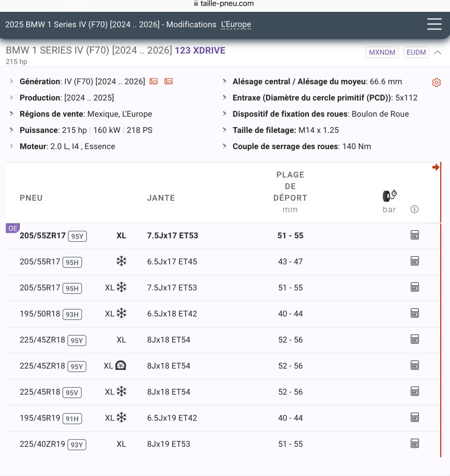This screenshot has width=450, height=476.
Task: Select the EUDM market tag
Action: click(x=416, y=52)
